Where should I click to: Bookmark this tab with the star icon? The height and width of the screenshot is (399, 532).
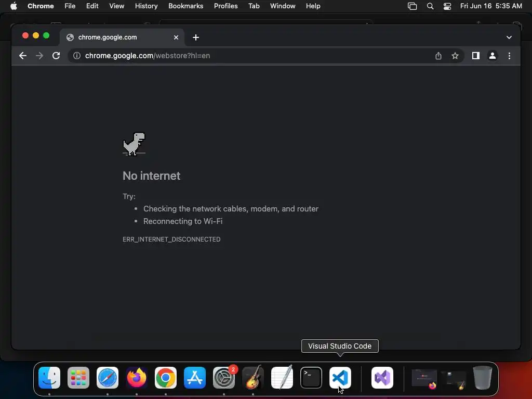(x=455, y=56)
